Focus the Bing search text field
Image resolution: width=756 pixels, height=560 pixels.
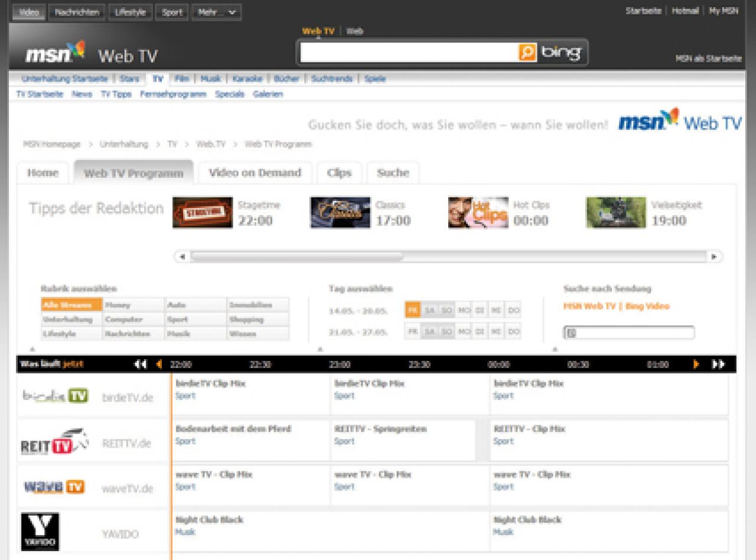pos(409,53)
